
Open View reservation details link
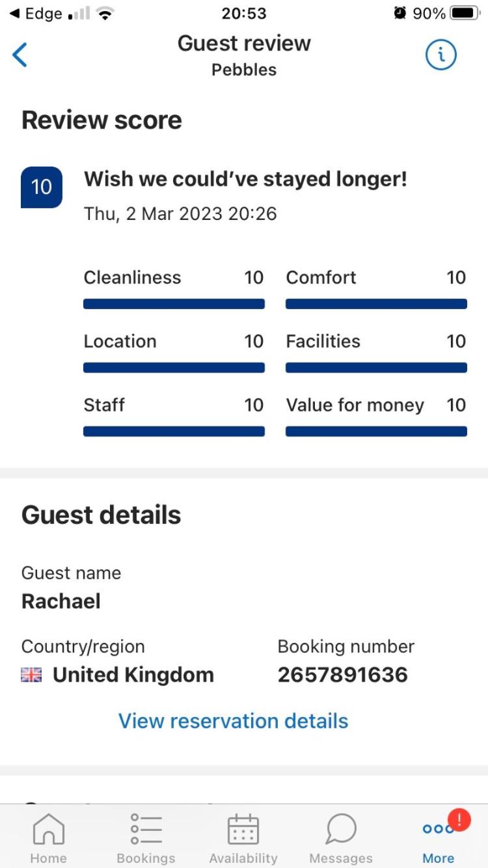233,721
